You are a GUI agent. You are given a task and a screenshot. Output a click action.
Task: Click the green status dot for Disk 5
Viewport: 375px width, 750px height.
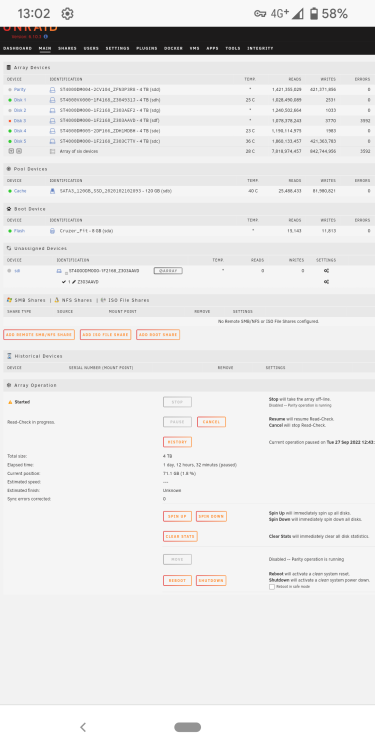pyautogui.click(x=10, y=142)
